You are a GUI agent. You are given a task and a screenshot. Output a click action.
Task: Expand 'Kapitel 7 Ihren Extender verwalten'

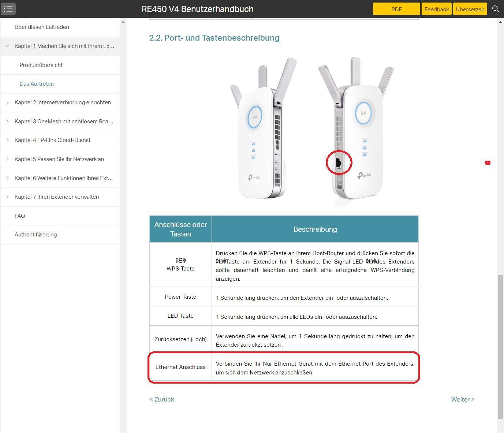(x=7, y=197)
